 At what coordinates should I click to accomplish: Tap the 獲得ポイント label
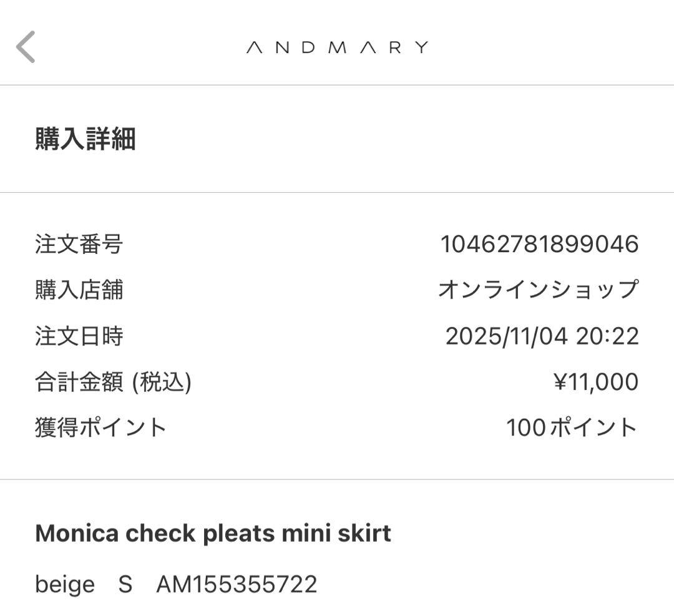(x=100, y=428)
